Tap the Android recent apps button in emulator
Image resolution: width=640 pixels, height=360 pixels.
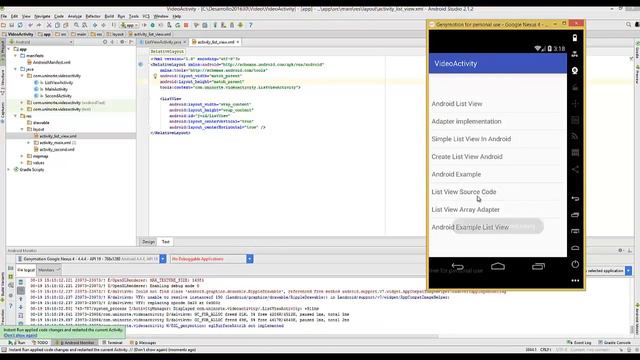coord(538,267)
